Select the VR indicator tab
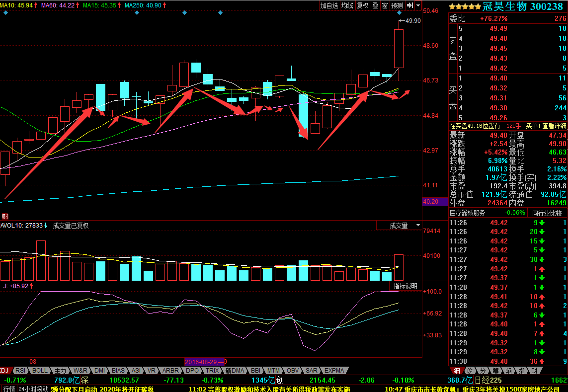Screen dimensions: 568x392 tap(151, 370)
